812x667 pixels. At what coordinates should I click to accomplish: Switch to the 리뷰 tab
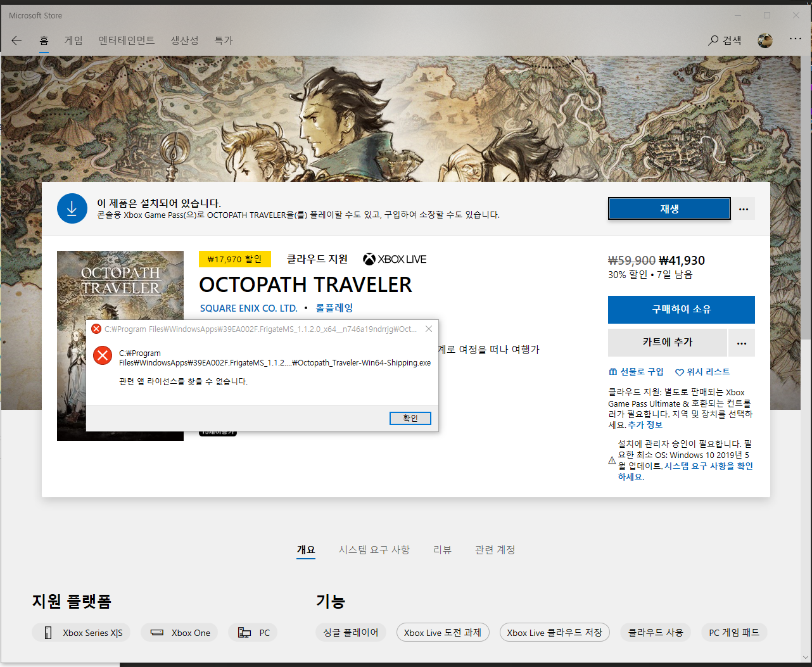pos(442,550)
